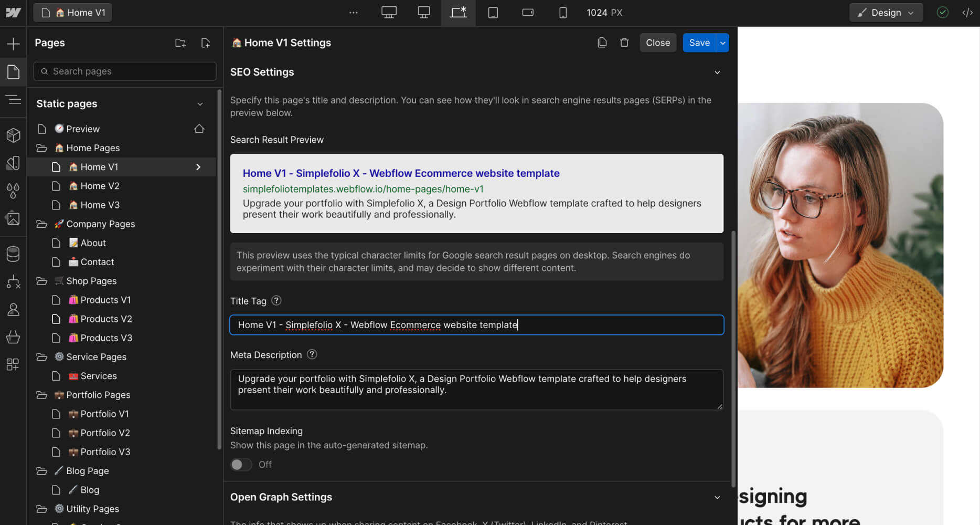Open the Save options dropdown arrow

[723, 43]
